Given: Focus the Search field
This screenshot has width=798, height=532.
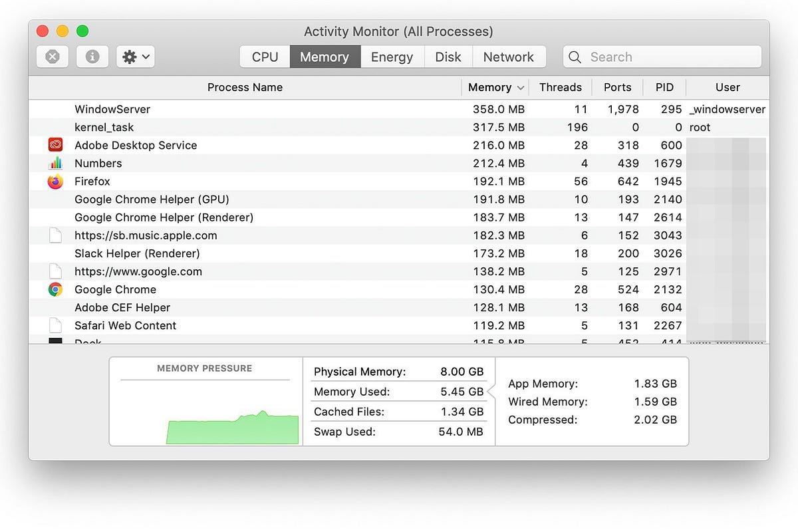Looking at the screenshot, I should 662,57.
